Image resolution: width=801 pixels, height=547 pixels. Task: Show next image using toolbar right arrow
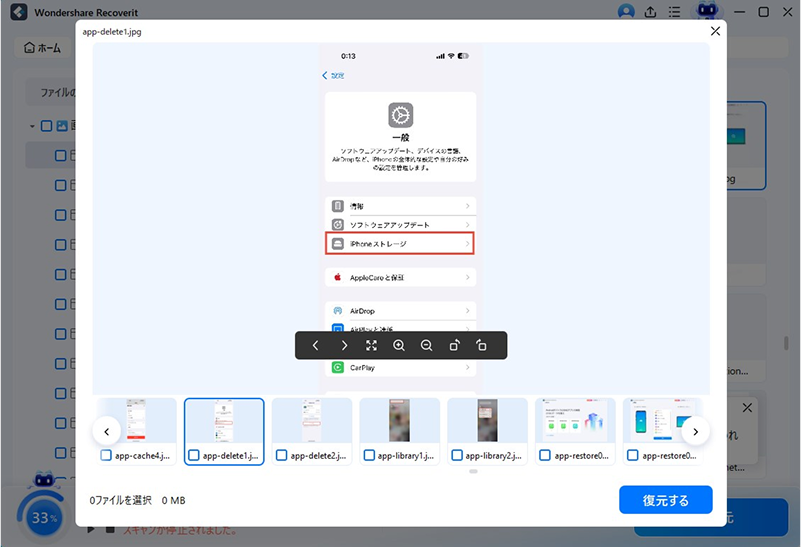[x=343, y=345]
